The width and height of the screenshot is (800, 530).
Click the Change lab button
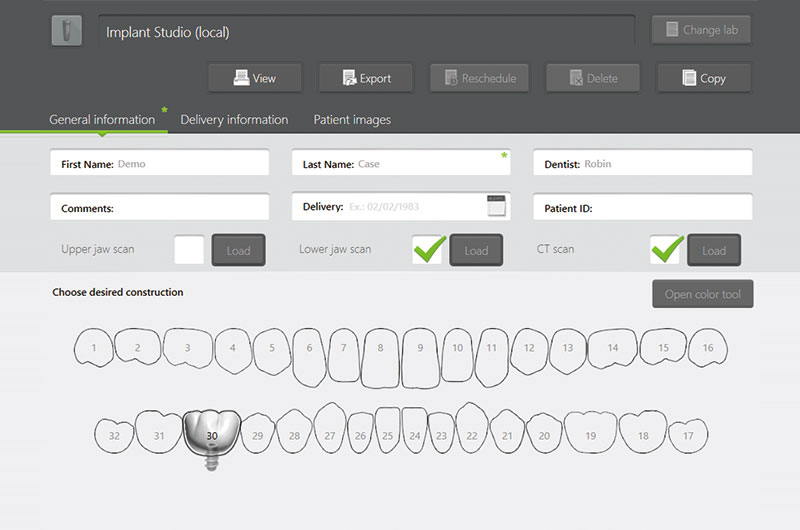click(701, 30)
